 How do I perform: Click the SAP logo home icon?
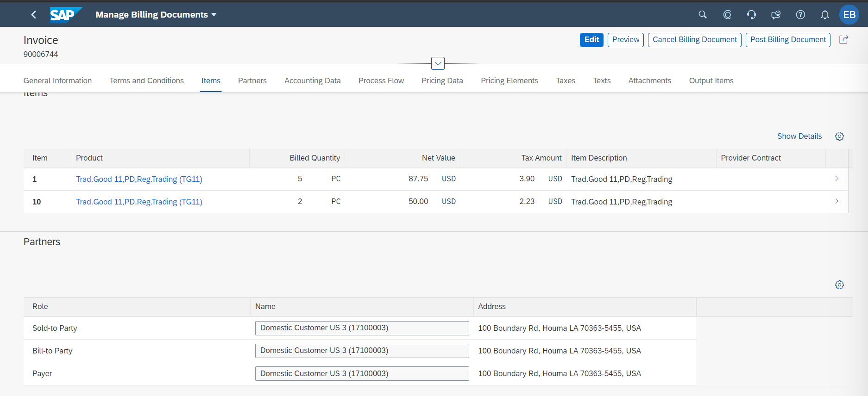click(x=64, y=15)
